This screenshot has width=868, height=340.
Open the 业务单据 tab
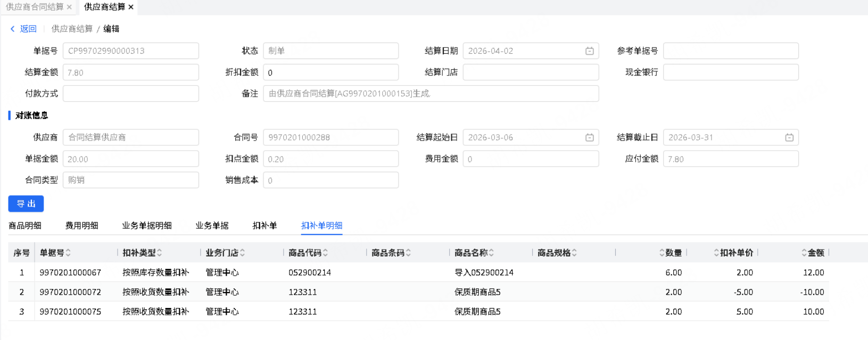click(x=212, y=226)
